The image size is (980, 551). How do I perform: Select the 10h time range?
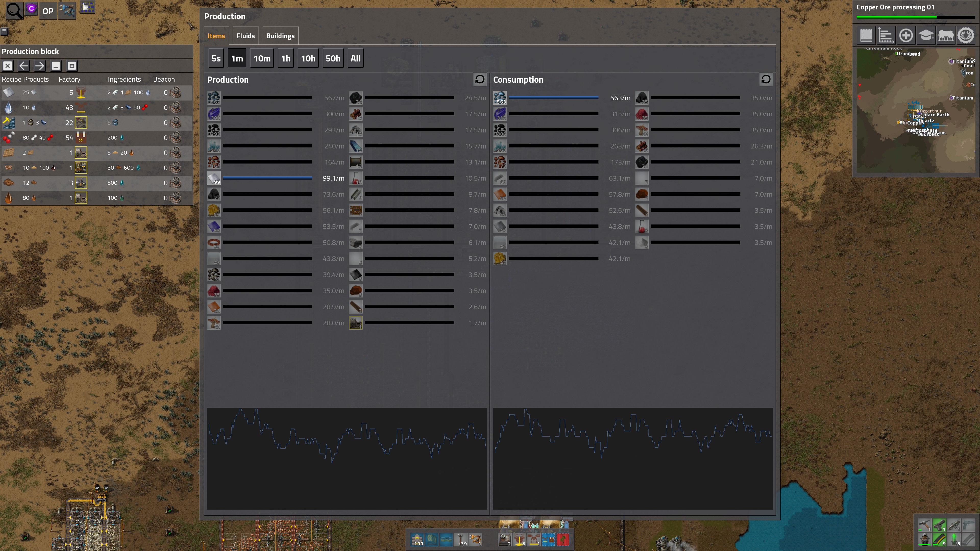pos(308,58)
